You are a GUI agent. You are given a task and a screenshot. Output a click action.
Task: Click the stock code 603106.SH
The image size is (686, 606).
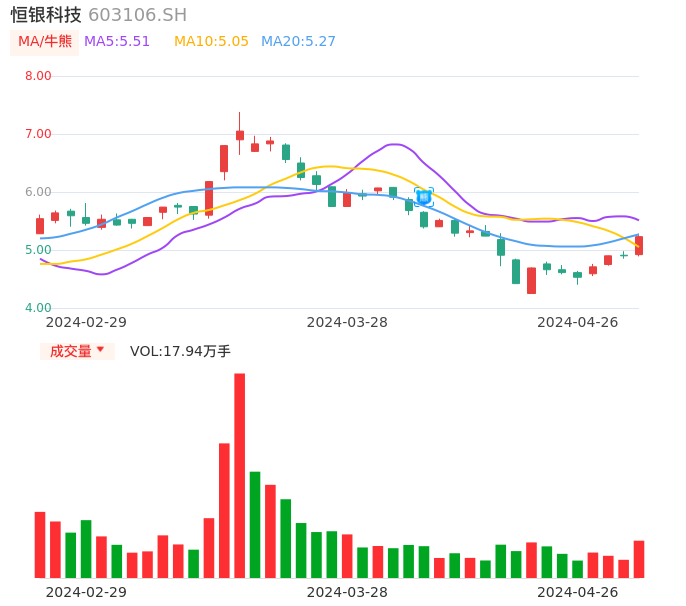pos(138,15)
